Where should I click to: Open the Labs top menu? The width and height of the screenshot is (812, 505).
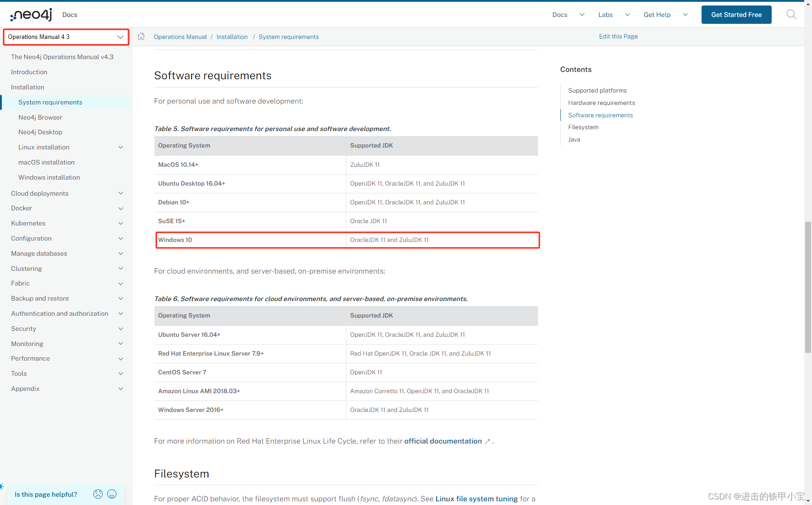click(605, 15)
